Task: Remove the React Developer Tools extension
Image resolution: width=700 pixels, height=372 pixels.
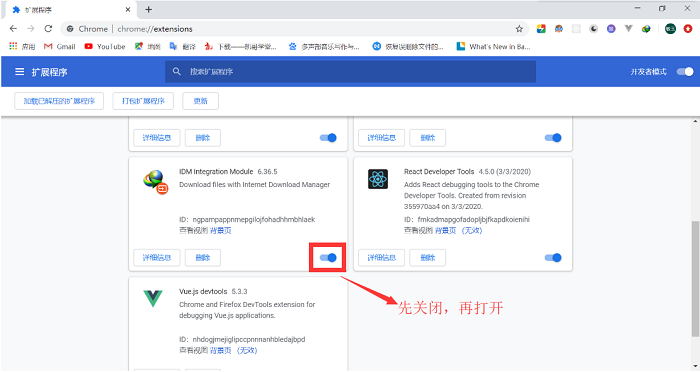Action: [428, 257]
